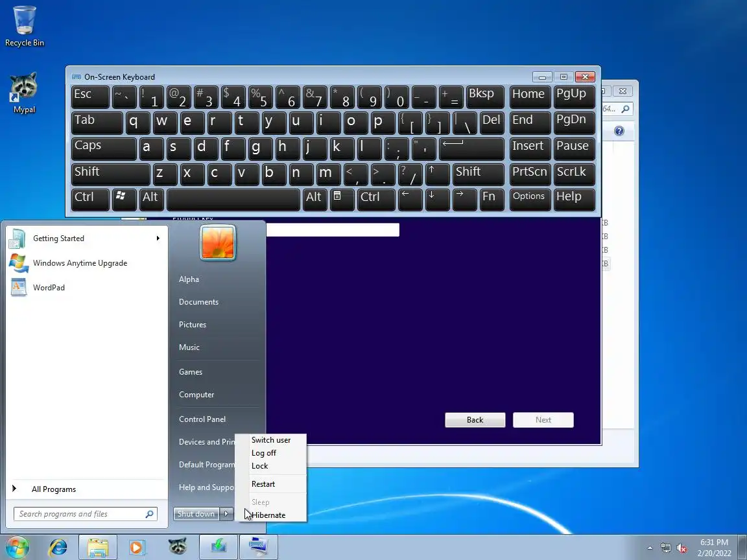Toggle the left Shift key
This screenshot has width=747, height=560.
click(x=110, y=174)
